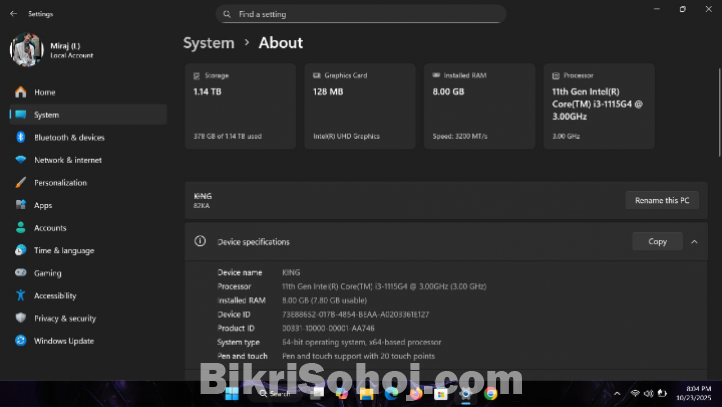This screenshot has width=722, height=407.
Task: Open Task View from the taskbar
Action: [x=317, y=394]
